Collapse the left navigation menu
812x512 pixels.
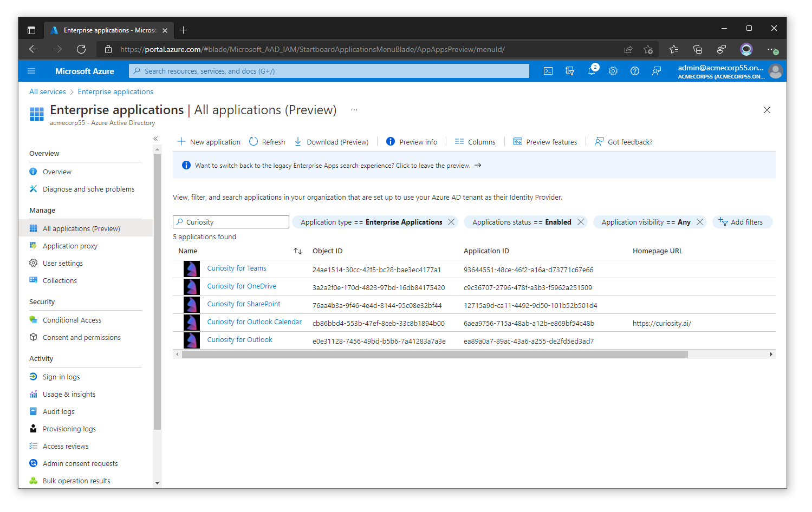coord(155,139)
